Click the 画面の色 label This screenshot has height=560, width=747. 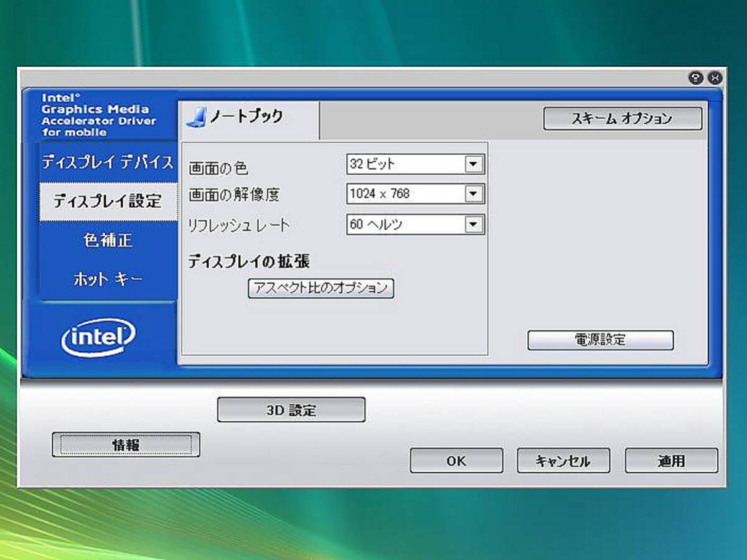(x=218, y=169)
